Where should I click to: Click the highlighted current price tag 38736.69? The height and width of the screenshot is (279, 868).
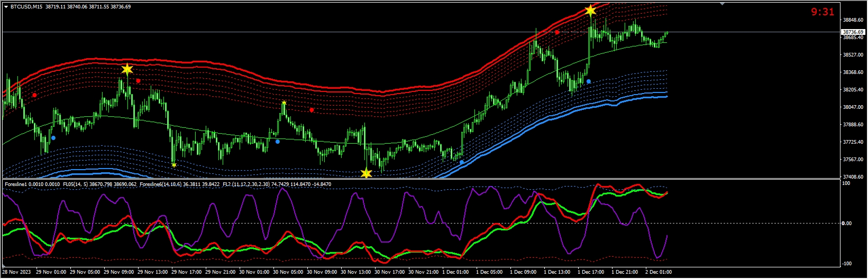click(x=853, y=32)
